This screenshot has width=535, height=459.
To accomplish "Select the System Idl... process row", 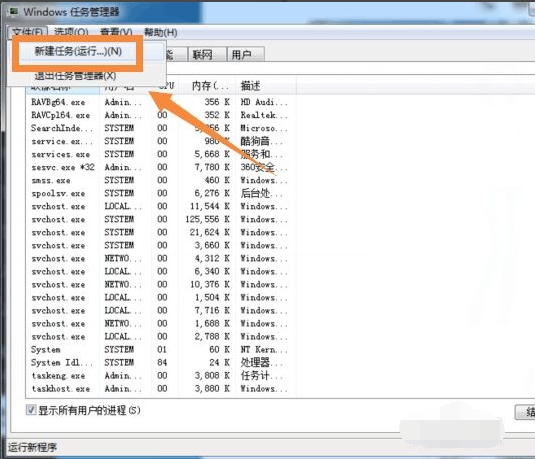I will [x=161, y=362].
